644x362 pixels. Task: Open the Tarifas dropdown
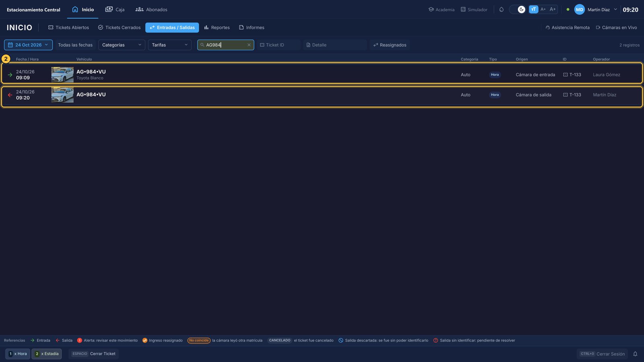(x=169, y=45)
